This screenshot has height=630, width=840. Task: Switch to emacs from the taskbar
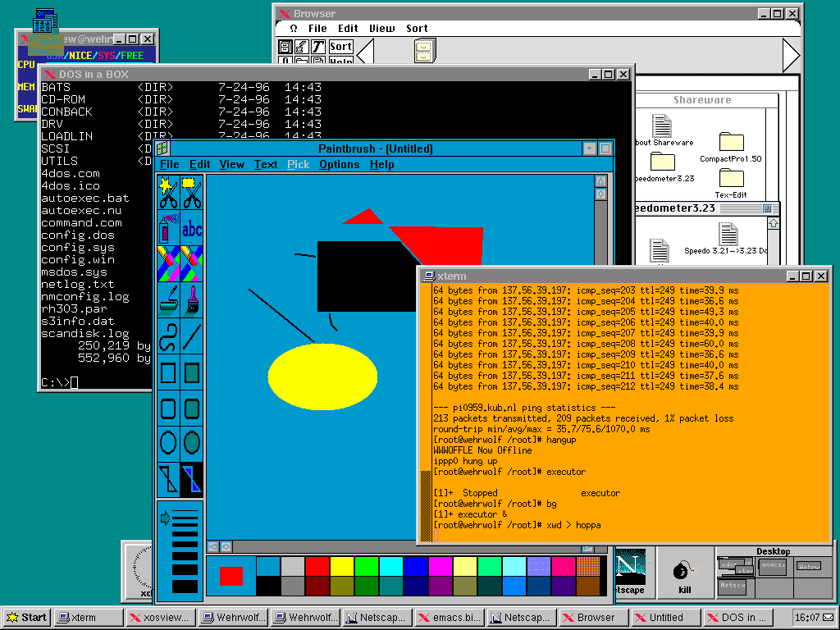(449, 618)
